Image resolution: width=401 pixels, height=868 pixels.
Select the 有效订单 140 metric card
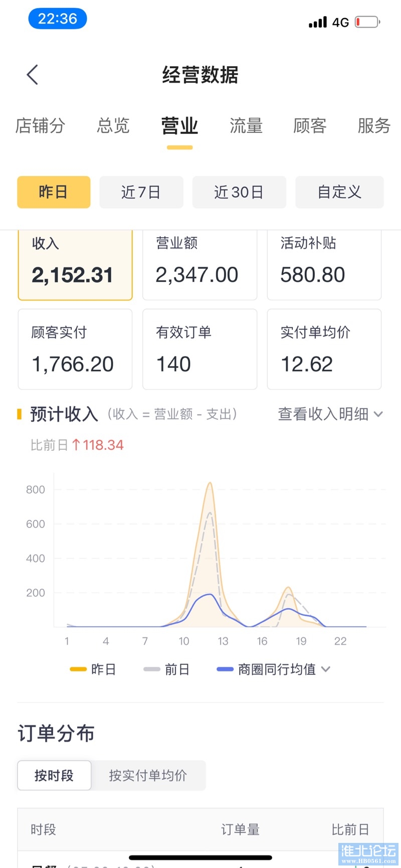click(199, 349)
